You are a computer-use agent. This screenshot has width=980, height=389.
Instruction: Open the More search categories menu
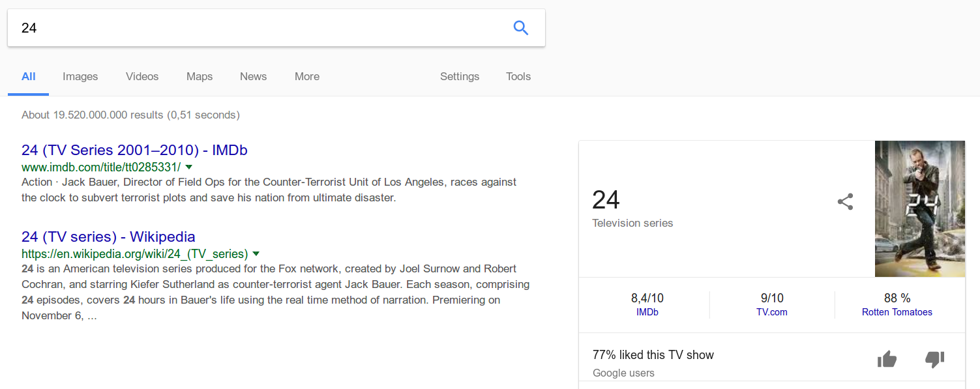click(x=307, y=76)
